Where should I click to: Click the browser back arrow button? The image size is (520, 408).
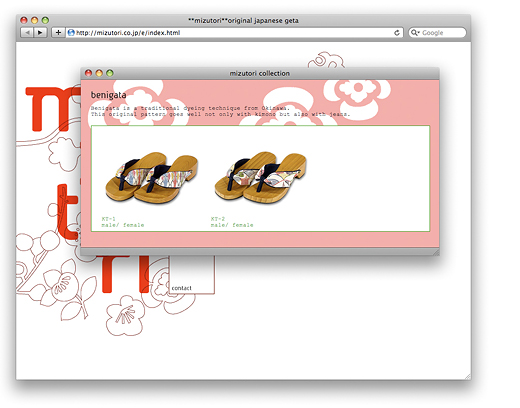(x=27, y=33)
